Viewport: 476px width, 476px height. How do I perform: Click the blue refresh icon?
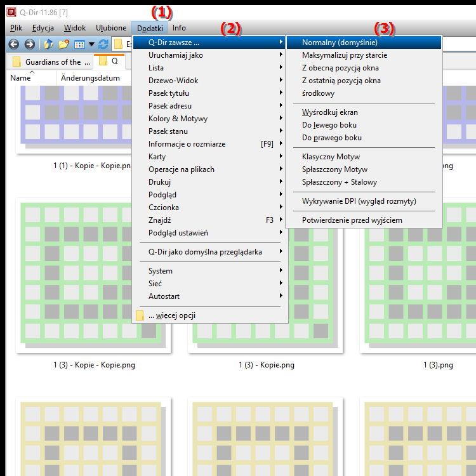point(103,44)
